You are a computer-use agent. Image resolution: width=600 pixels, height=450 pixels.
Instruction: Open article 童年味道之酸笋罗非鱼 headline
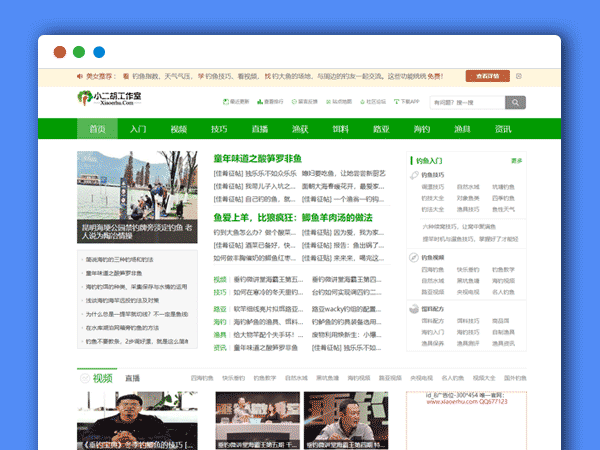click(x=257, y=159)
